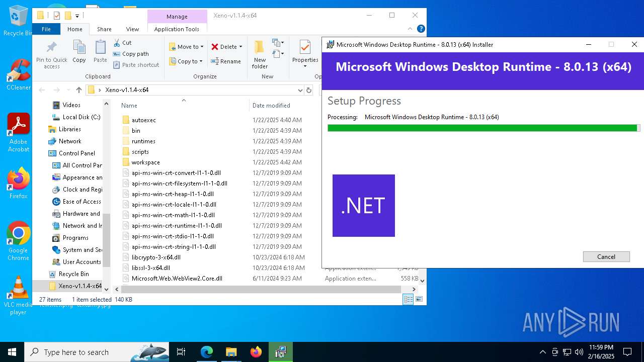Viewport: 644px width, 362px height.
Task: Click the Refresh button beside the address bar
Action: [x=309, y=90]
